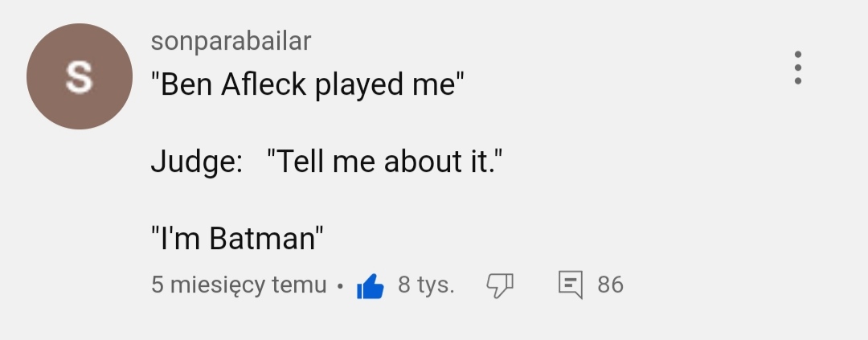Open the three-dot comment options menu
The height and width of the screenshot is (340, 868).
(x=797, y=68)
